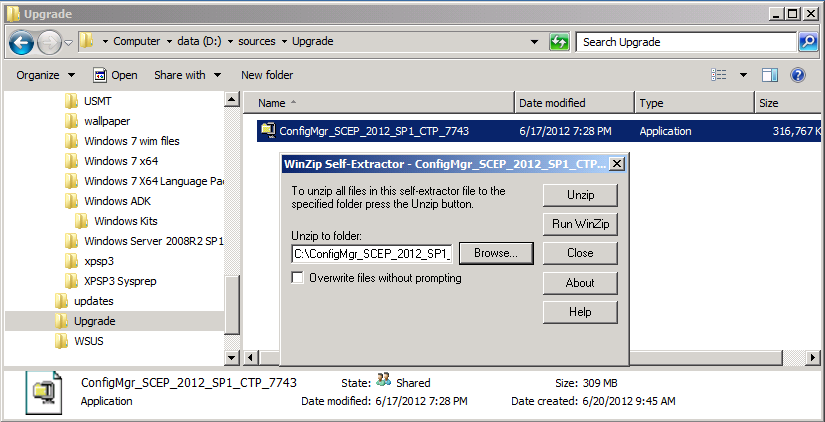825x422 pixels.
Task: Click file list horizontal scroll left arrow
Action: [250, 358]
